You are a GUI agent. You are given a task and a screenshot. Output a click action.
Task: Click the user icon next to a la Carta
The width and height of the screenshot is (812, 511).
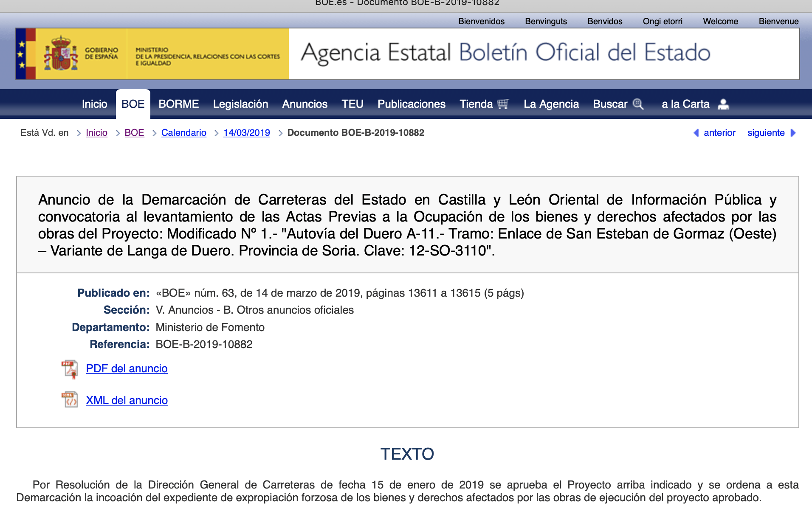[723, 104]
